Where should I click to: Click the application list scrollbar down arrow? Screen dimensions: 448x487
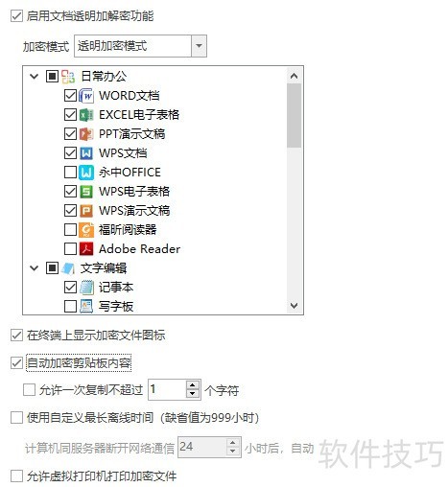point(294,306)
